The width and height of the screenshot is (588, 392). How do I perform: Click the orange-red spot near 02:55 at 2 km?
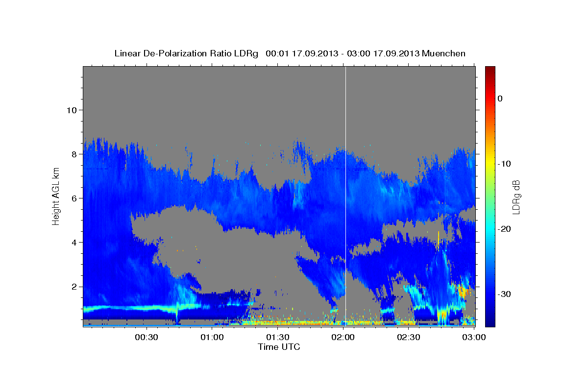click(462, 291)
